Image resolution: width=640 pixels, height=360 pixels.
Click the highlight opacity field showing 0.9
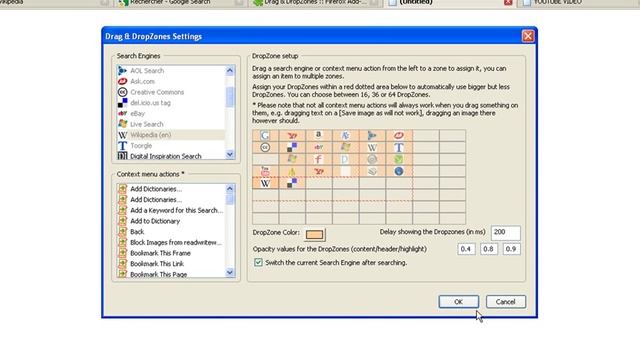(511, 249)
